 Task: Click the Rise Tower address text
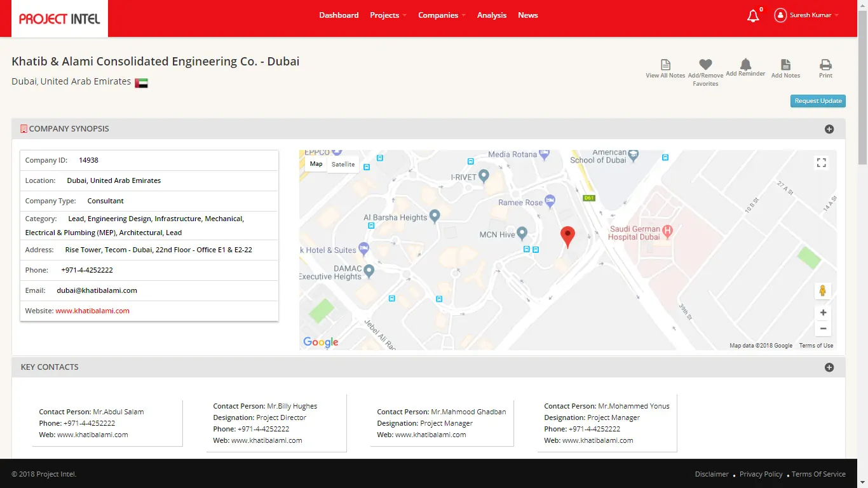coord(158,250)
